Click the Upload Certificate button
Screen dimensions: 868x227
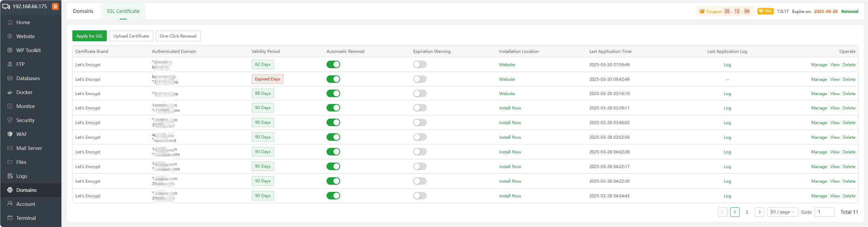[x=131, y=36]
